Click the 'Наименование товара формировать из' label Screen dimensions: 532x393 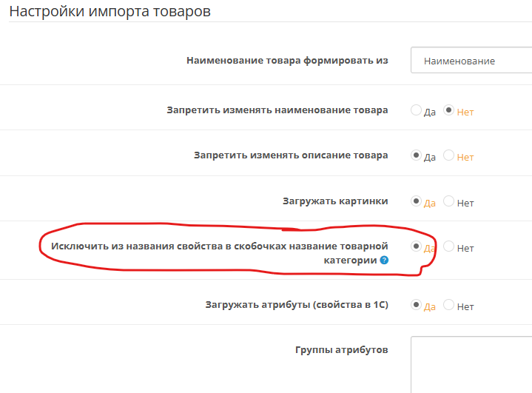[x=287, y=61]
